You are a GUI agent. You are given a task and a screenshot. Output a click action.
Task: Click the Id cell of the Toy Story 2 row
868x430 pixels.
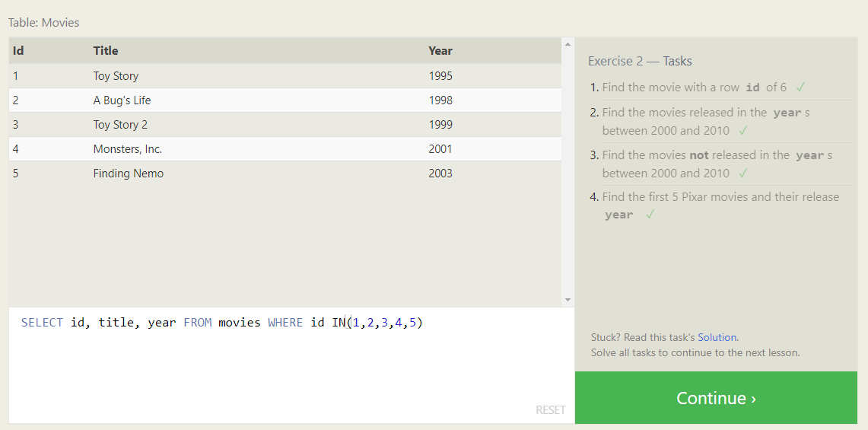point(15,125)
